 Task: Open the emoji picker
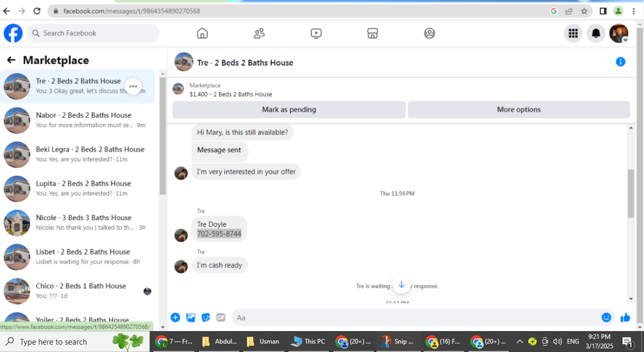tap(606, 317)
